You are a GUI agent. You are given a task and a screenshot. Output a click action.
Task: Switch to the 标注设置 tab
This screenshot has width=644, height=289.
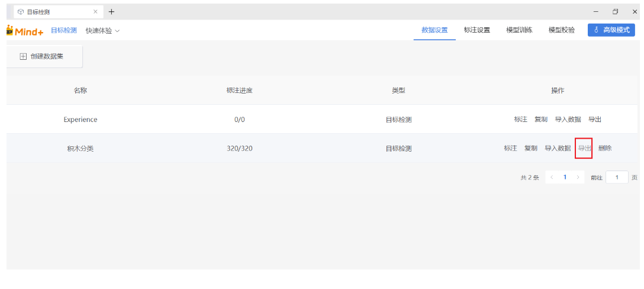(476, 30)
